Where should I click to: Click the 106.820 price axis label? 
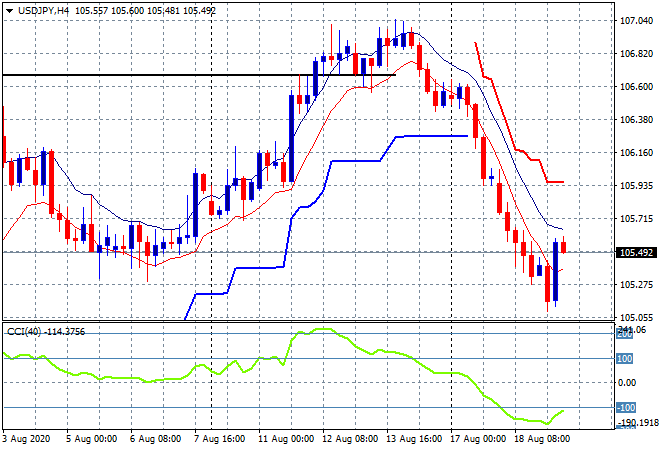click(636, 53)
